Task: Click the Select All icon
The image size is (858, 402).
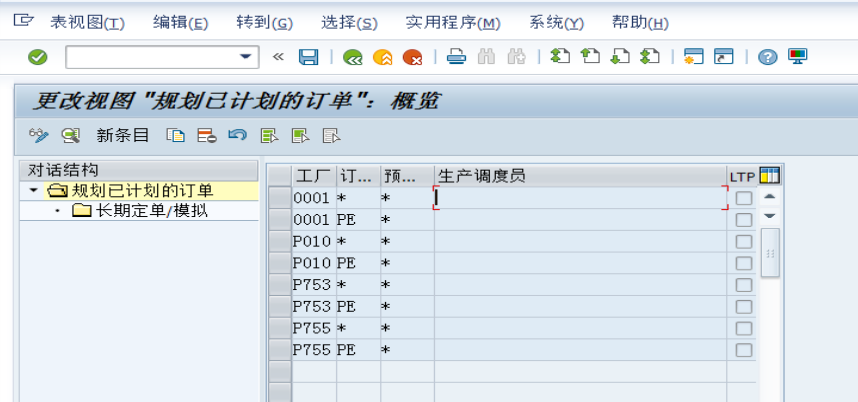Action: click(x=269, y=136)
